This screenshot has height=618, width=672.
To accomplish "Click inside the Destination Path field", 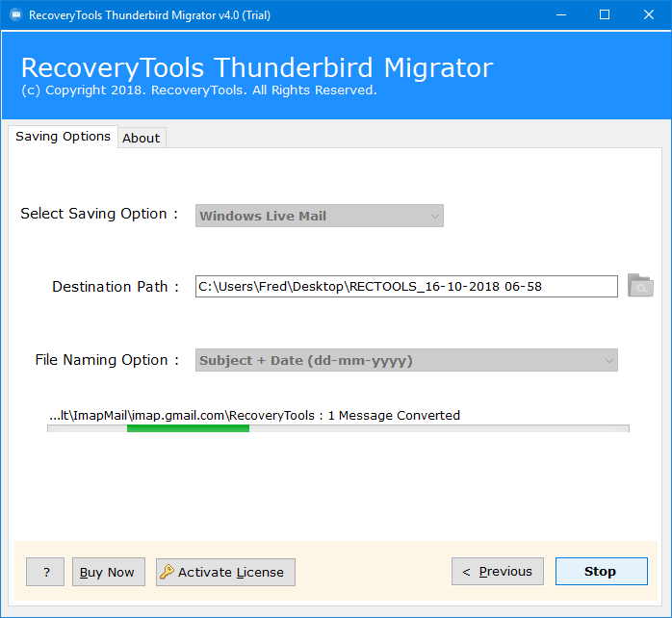I will [406, 286].
